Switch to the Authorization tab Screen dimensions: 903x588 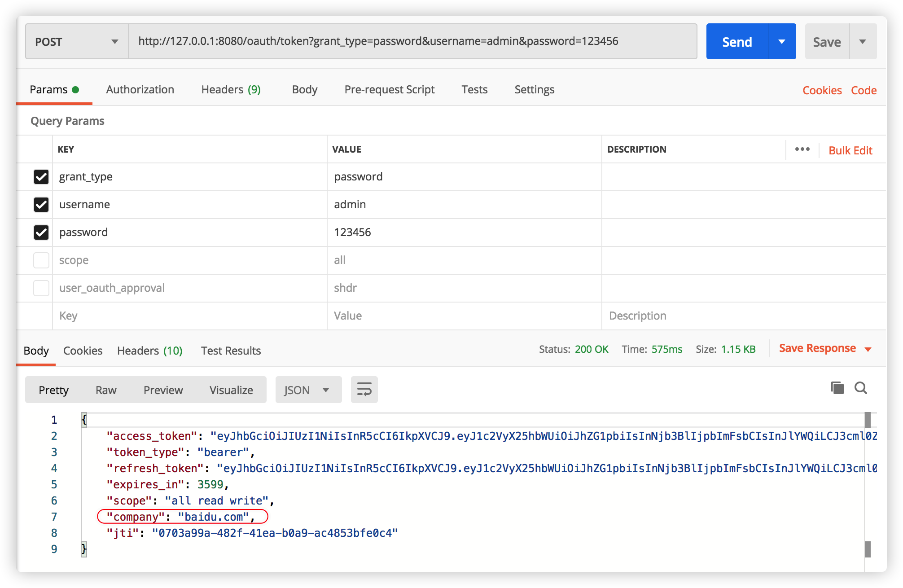pyautogui.click(x=140, y=90)
